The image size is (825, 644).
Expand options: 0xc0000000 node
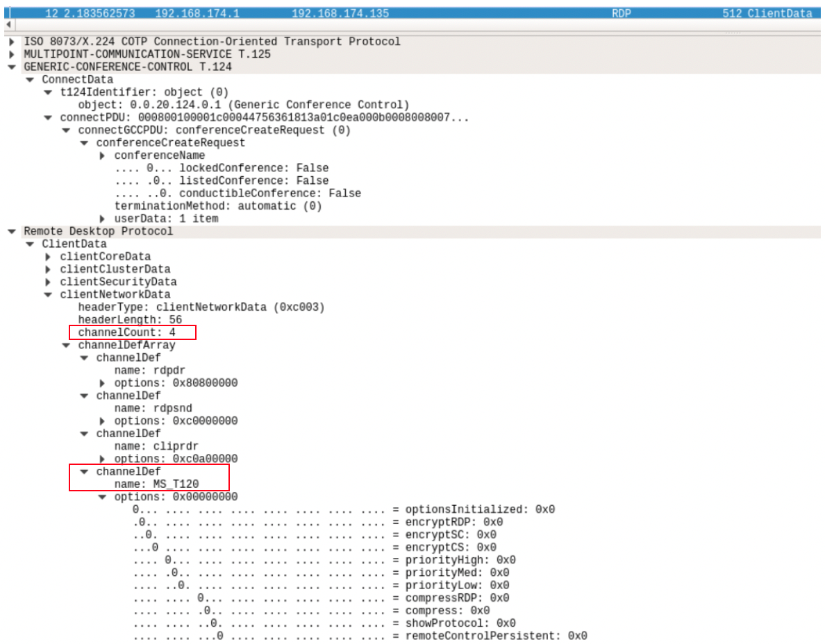click(102, 421)
